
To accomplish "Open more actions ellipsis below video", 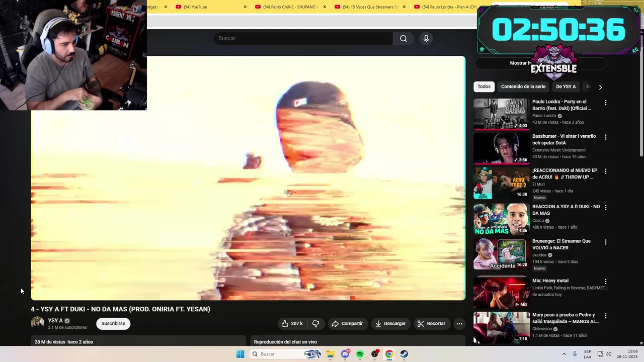I will [459, 324].
